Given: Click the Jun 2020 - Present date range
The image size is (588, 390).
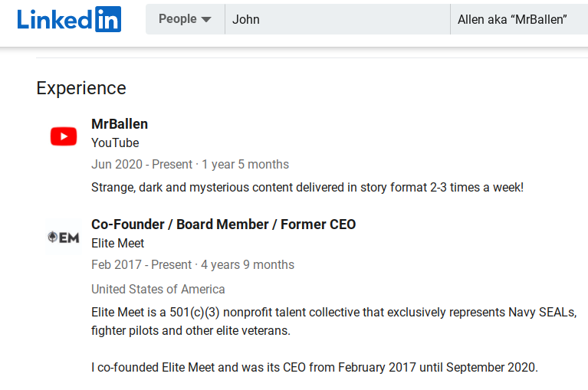Looking at the screenshot, I should (142, 165).
